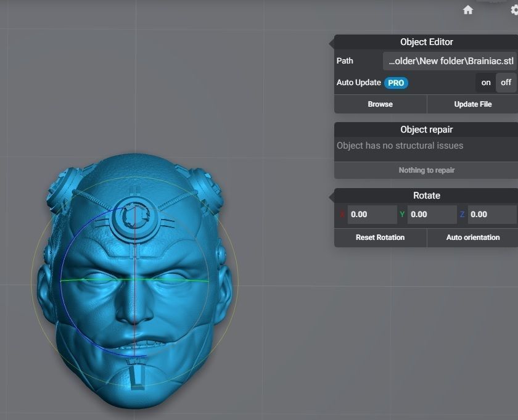518x420 pixels.
Task: Collapse the Object Editor panel arrow
Action: point(331,43)
